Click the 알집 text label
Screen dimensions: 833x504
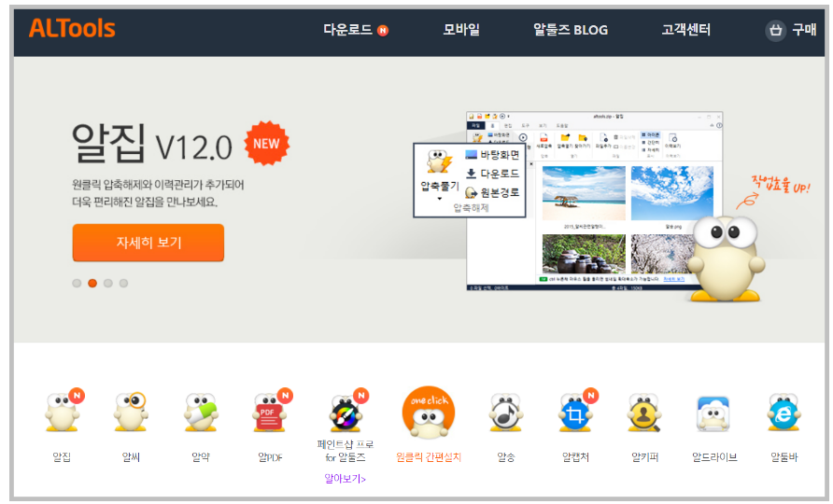coord(62,456)
